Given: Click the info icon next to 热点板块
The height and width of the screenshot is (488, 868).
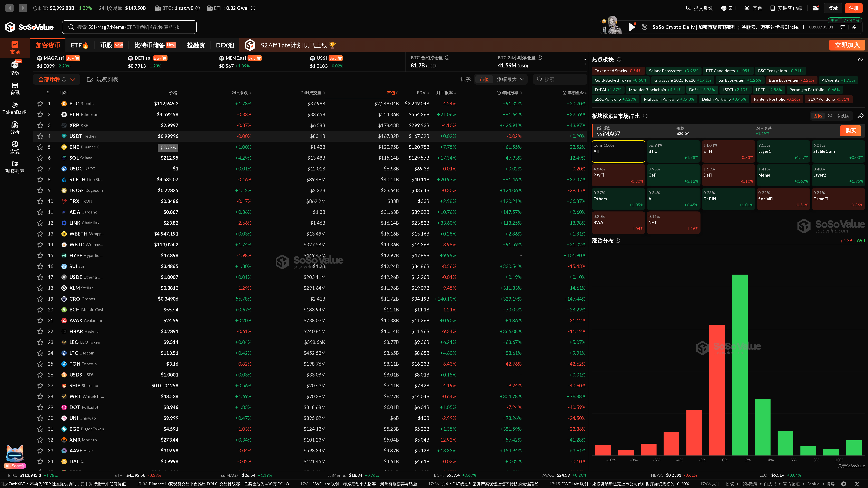Looking at the screenshot, I should point(619,59).
